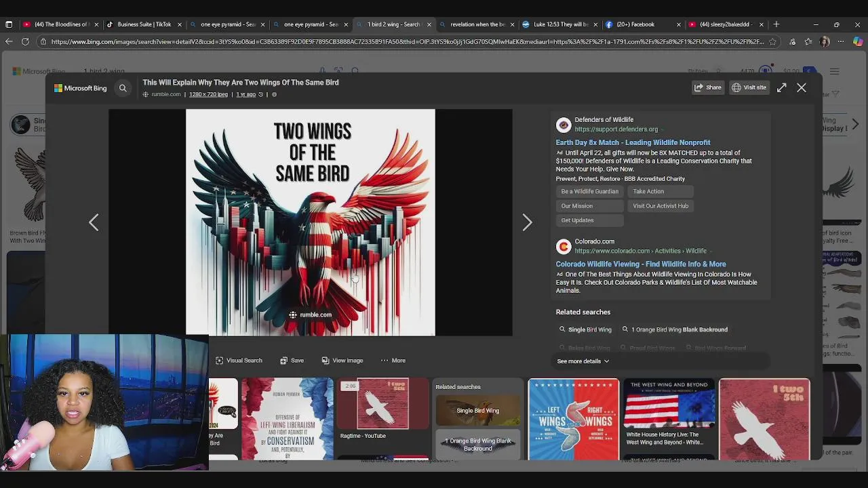Reload the current page
868x488 pixels.
click(25, 41)
